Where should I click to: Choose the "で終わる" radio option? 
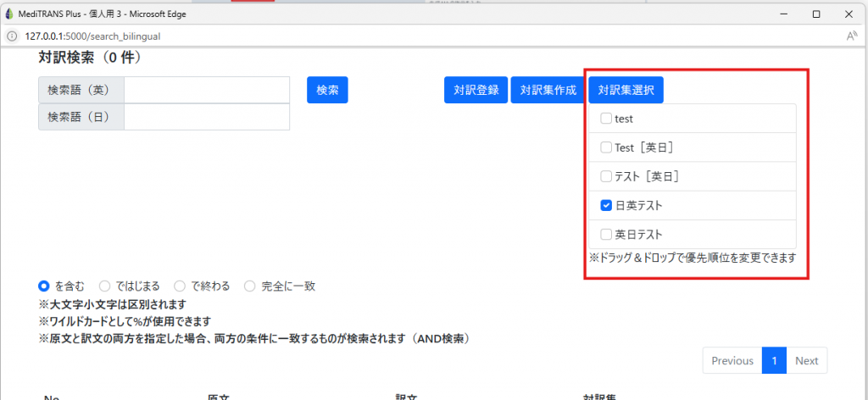180,286
